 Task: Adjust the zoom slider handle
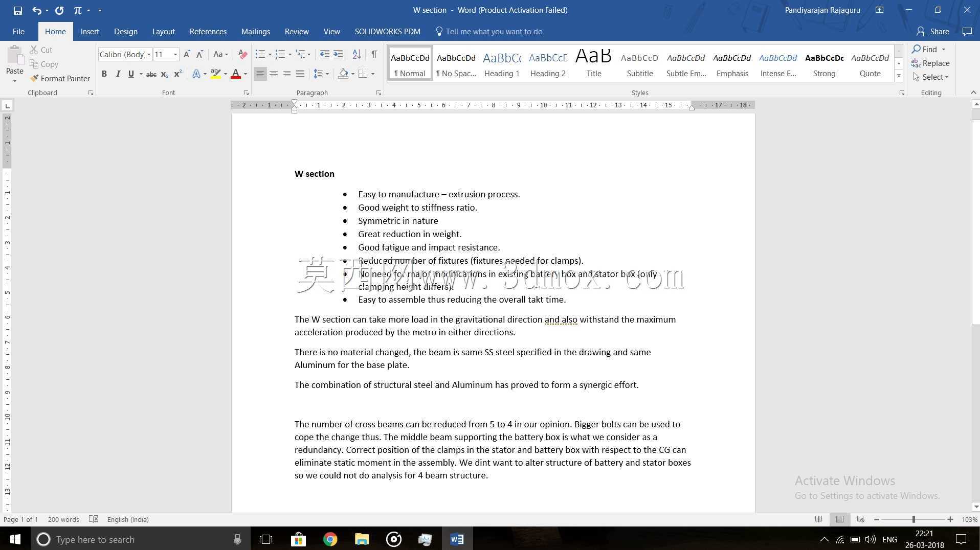click(914, 519)
